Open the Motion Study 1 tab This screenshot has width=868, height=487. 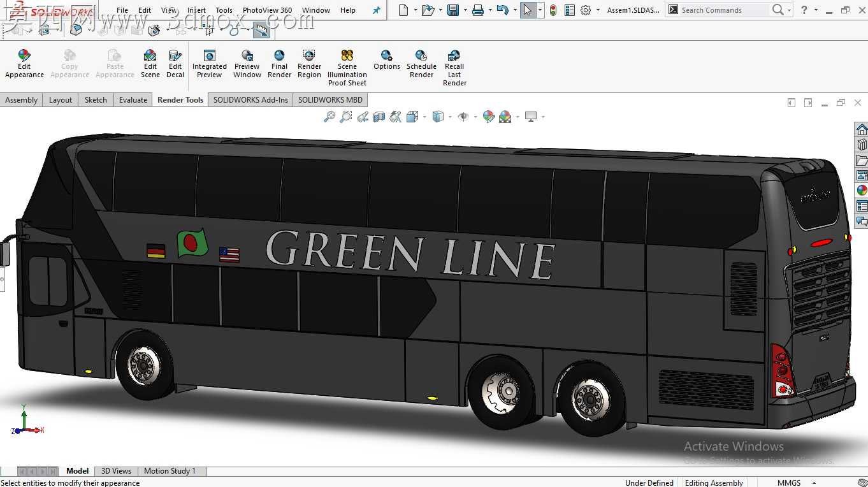pyautogui.click(x=170, y=471)
